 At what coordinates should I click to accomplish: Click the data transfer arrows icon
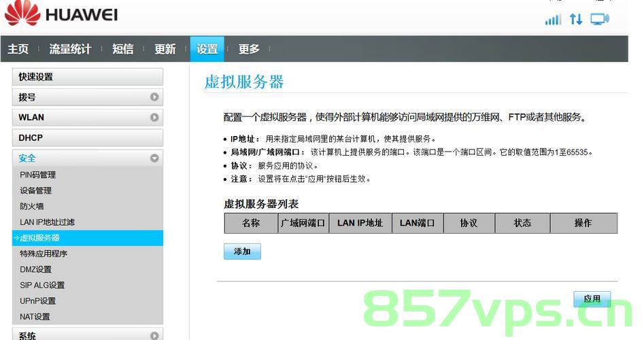click(576, 19)
